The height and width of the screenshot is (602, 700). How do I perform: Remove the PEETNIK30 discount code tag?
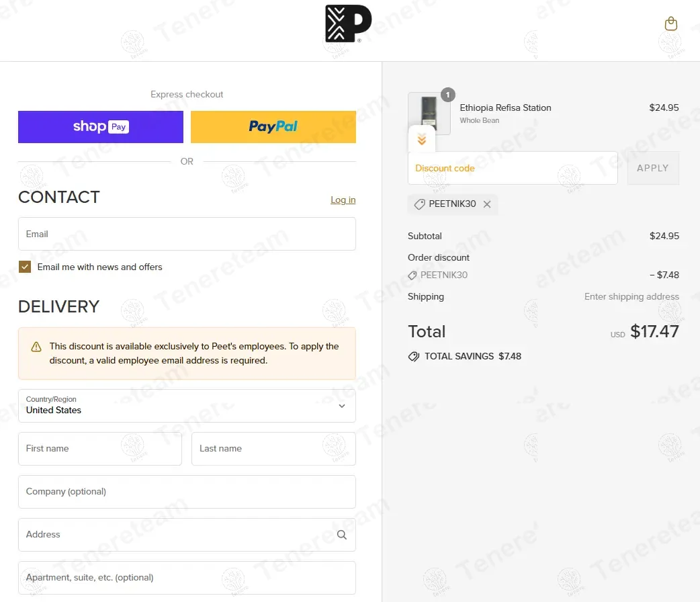[487, 204]
